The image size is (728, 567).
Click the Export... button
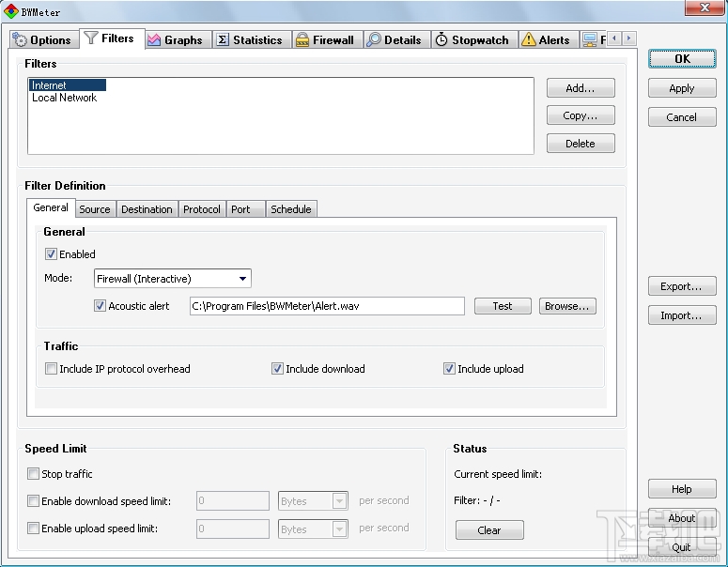682,286
